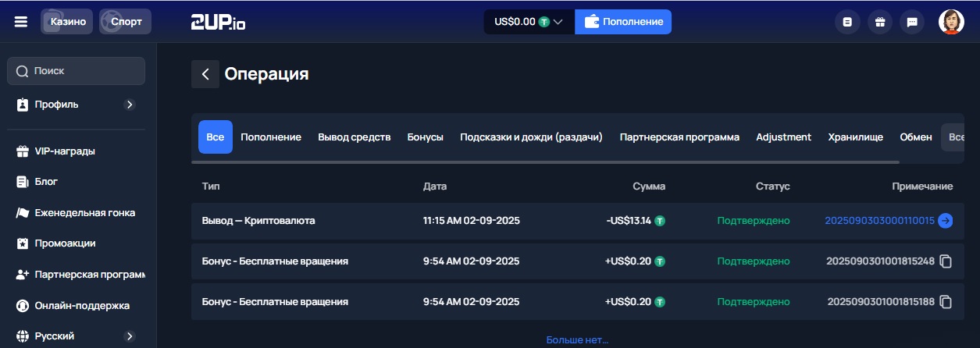Open the gift rewards icon in header
Image resolution: width=980 pixels, height=348 pixels.
tap(879, 22)
